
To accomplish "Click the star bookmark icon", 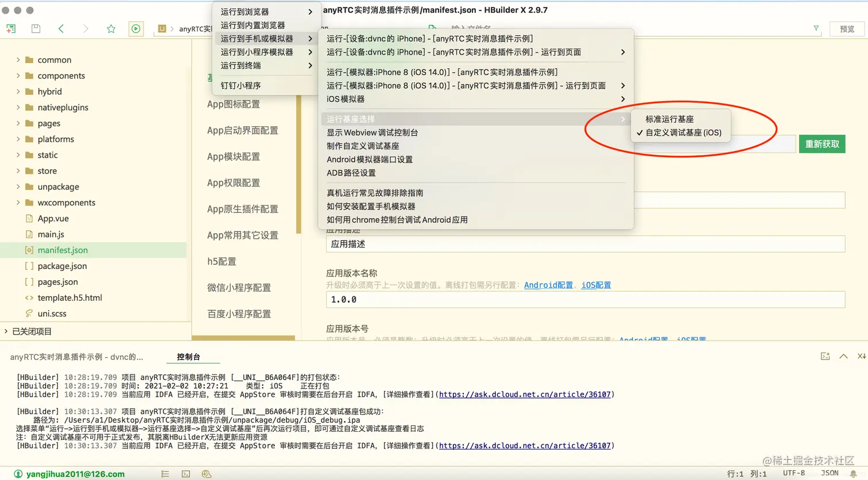I will point(111,29).
